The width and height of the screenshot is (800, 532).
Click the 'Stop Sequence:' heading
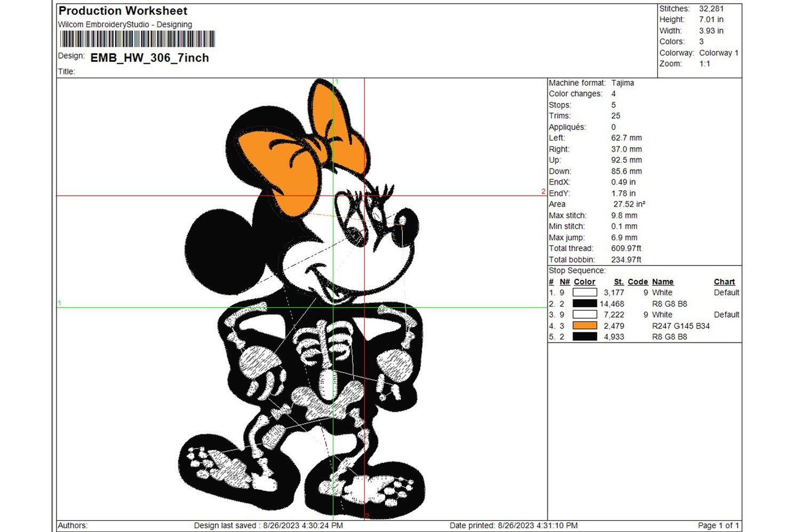[577, 270]
